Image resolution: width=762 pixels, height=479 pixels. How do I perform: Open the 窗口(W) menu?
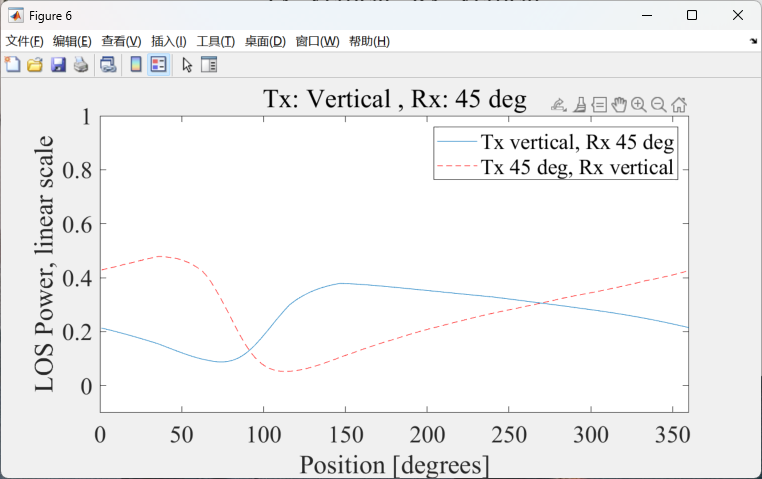pos(317,41)
